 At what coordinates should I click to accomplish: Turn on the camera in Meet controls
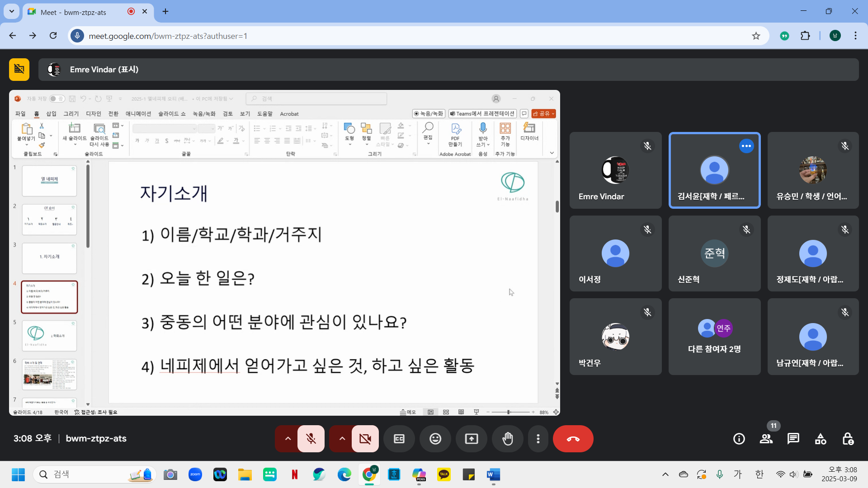365,439
